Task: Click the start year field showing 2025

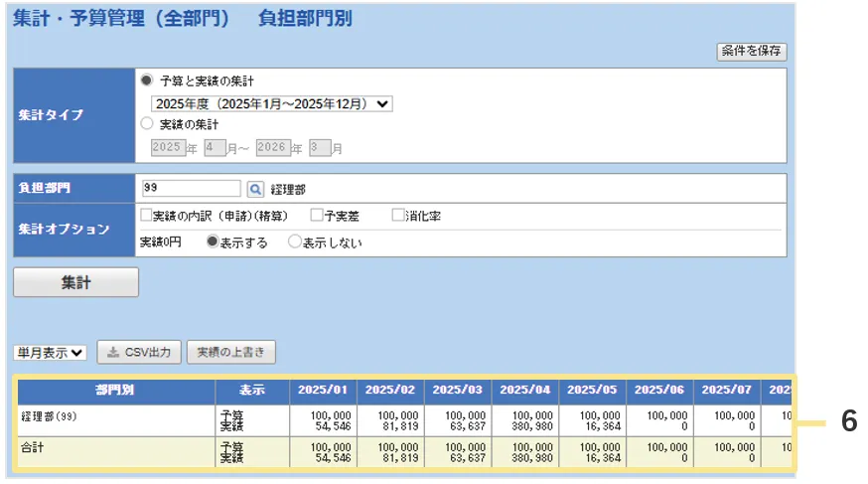Action: click(167, 147)
